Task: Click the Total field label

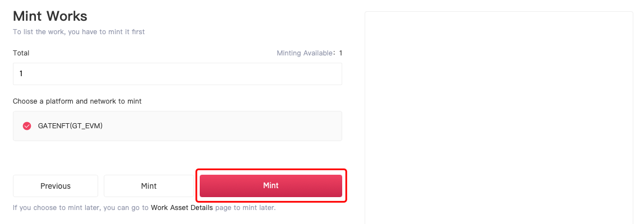Action: pos(21,53)
